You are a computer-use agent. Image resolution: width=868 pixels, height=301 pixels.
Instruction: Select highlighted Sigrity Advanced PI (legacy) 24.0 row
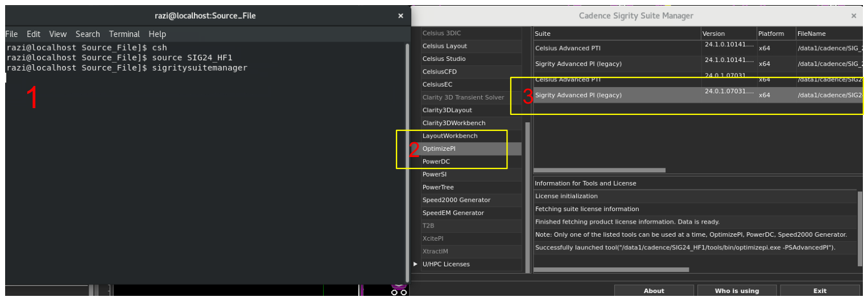(698, 95)
